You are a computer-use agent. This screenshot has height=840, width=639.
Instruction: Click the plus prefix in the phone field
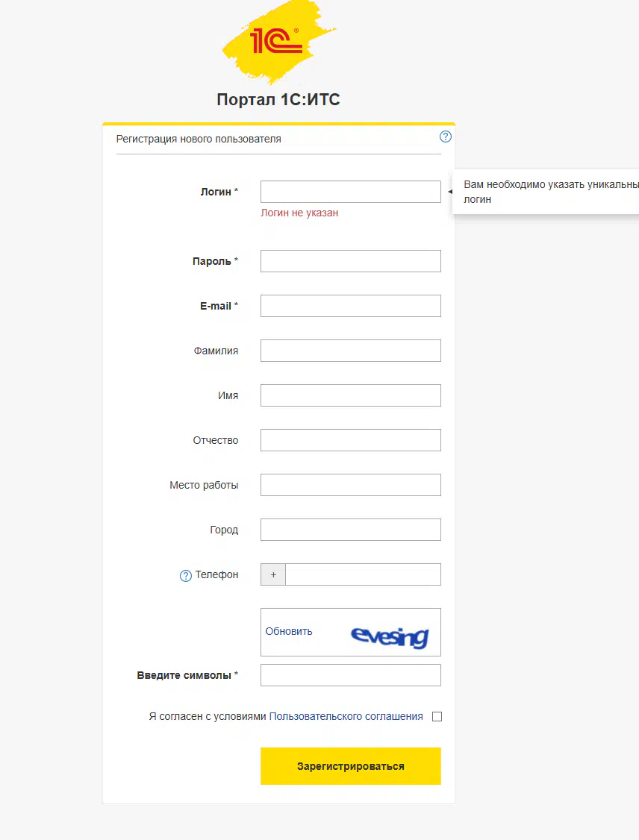pyautogui.click(x=273, y=574)
